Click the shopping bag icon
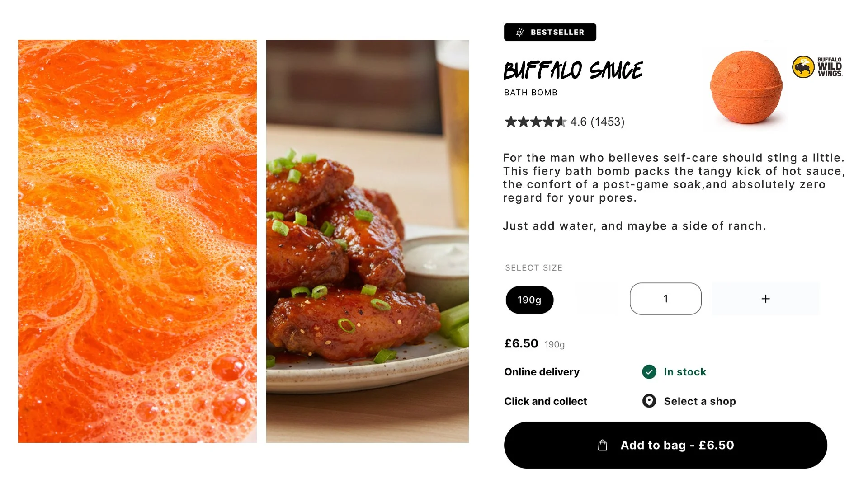This screenshot has height=488, width=868. pyautogui.click(x=603, y=445)
